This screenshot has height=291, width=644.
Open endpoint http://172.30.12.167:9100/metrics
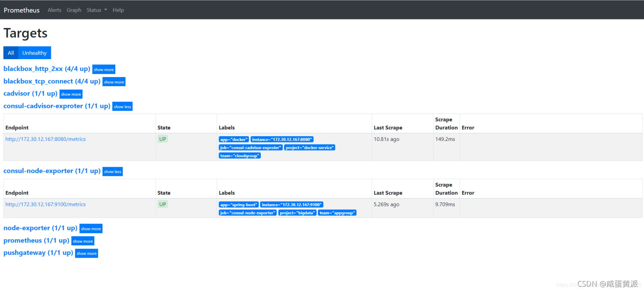pyautogui.click(x=46, y=204)
